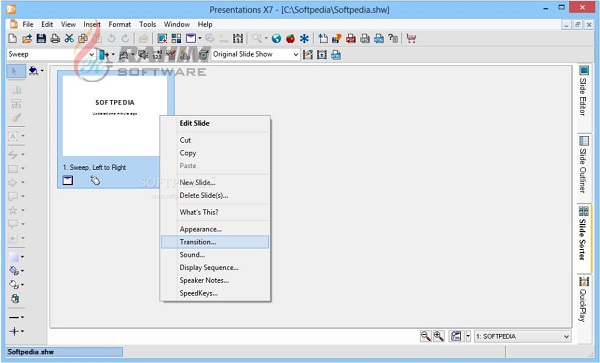Open the Insert menu

(x=92, y=24)
